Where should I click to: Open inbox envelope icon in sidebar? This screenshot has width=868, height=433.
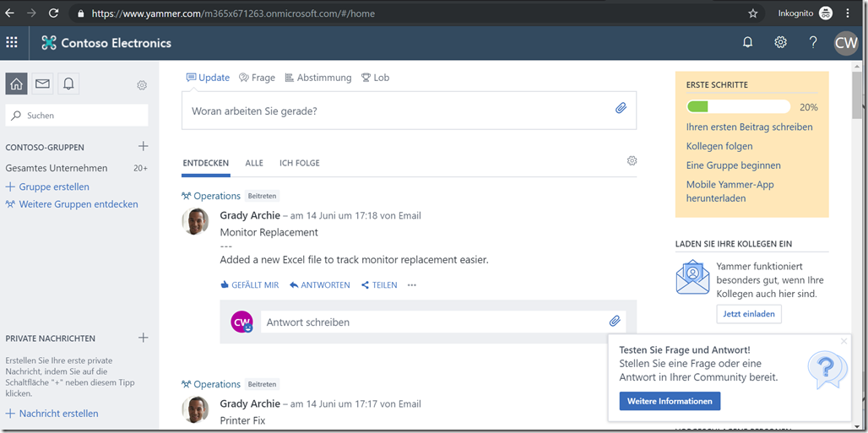42,84
